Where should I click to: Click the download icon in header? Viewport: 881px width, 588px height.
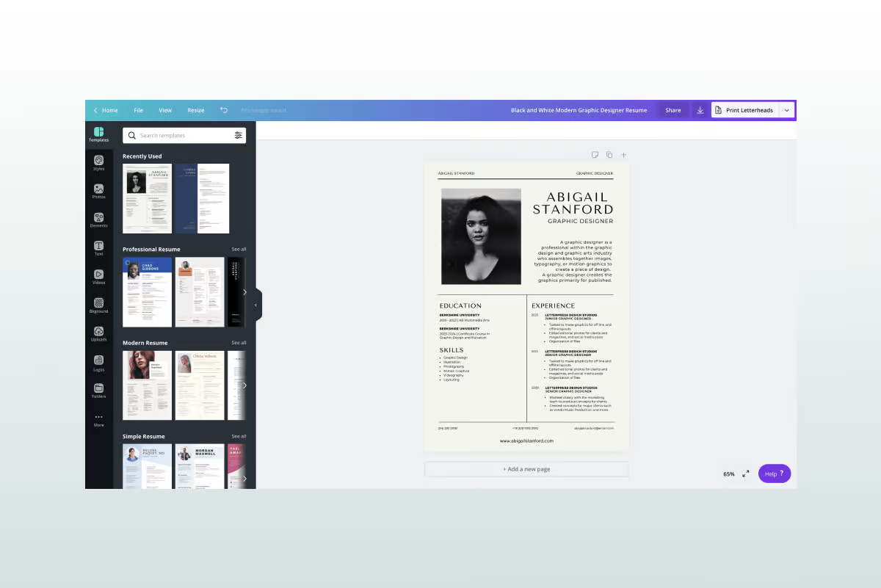[x=700, y=110]
